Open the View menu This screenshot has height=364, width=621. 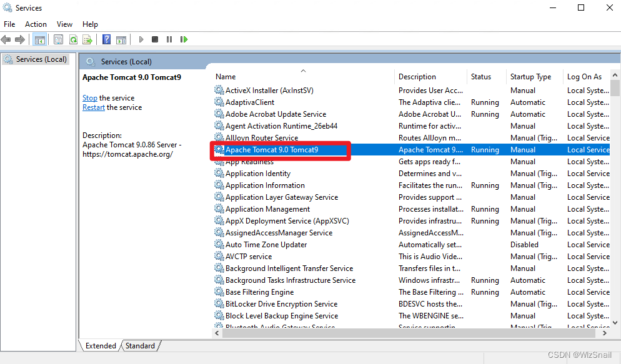pos(64,24)
